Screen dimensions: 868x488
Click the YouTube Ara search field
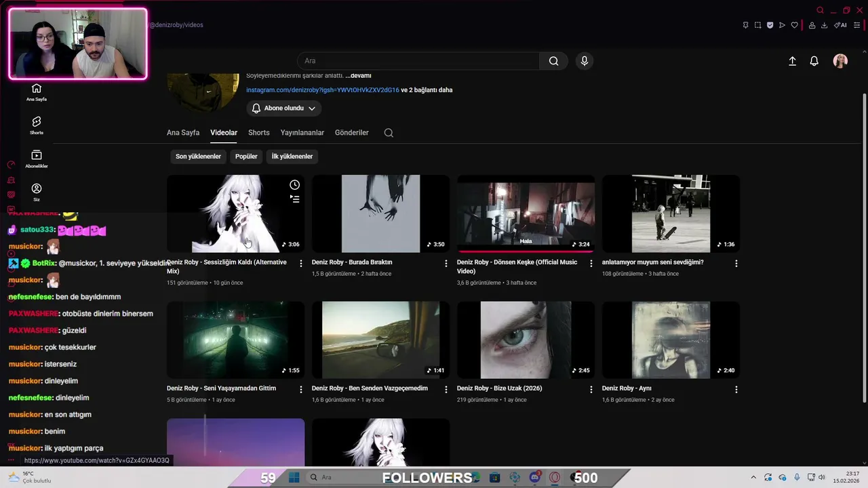[418, 61]
